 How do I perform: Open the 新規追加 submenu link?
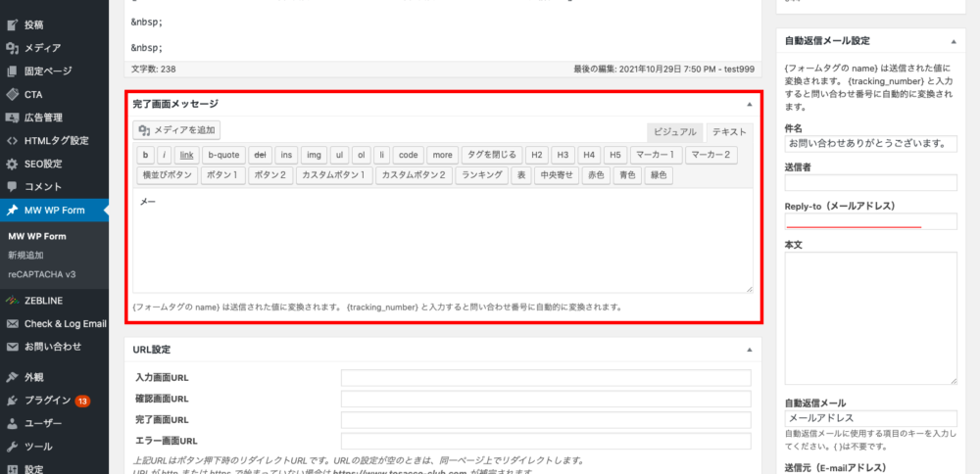point(25,255)
